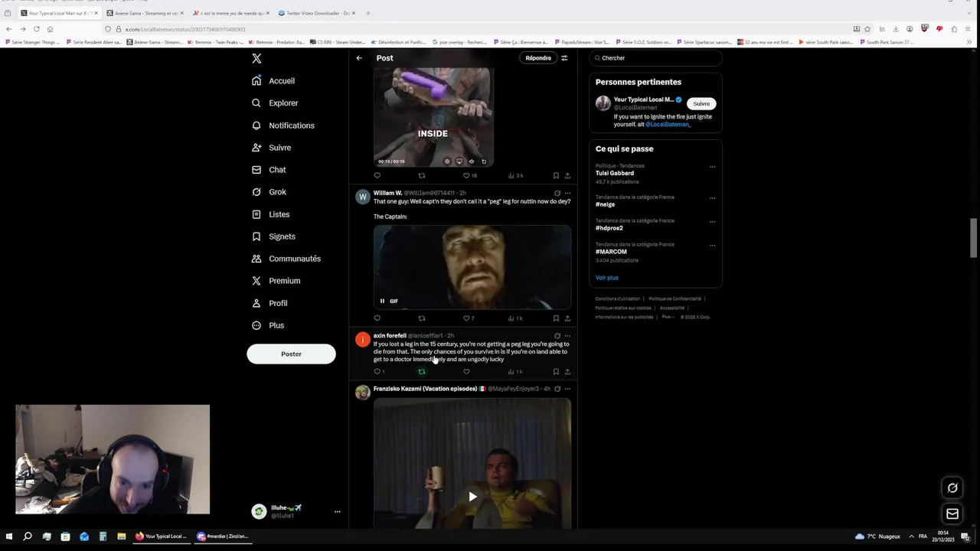Open William W. profile avatar
This screenshot has width=980, height=551.
(x=363, y=197)
